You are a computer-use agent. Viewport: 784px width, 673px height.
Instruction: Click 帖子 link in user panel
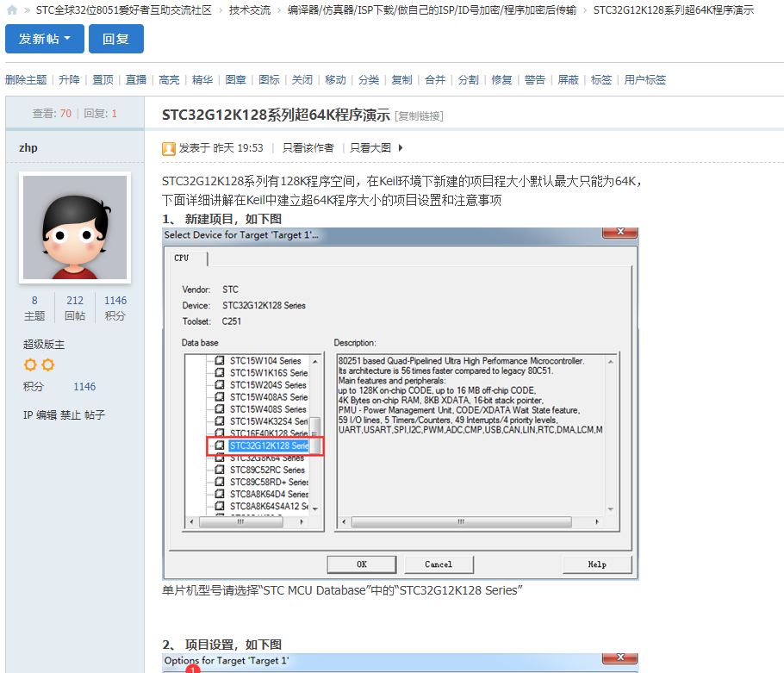95,415
